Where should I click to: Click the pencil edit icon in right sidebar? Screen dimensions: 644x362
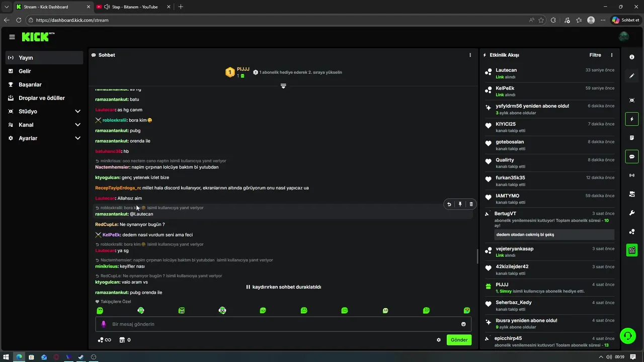click(632, 76)
